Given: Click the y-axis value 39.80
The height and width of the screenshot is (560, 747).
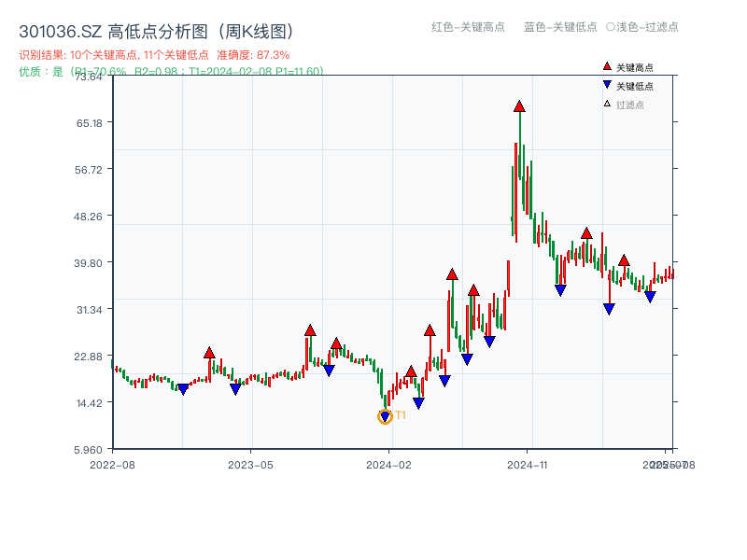Looking at the screenshot, I should pos(88,263).
